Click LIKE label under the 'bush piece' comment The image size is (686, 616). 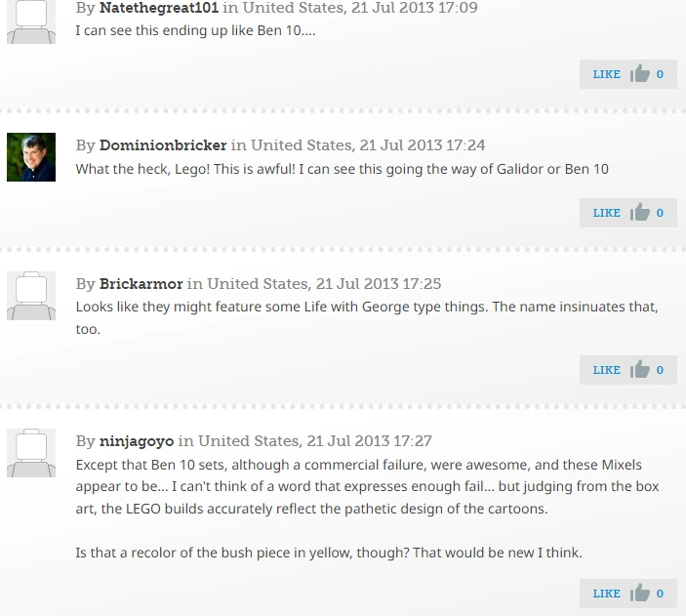[x=606, y=594]
